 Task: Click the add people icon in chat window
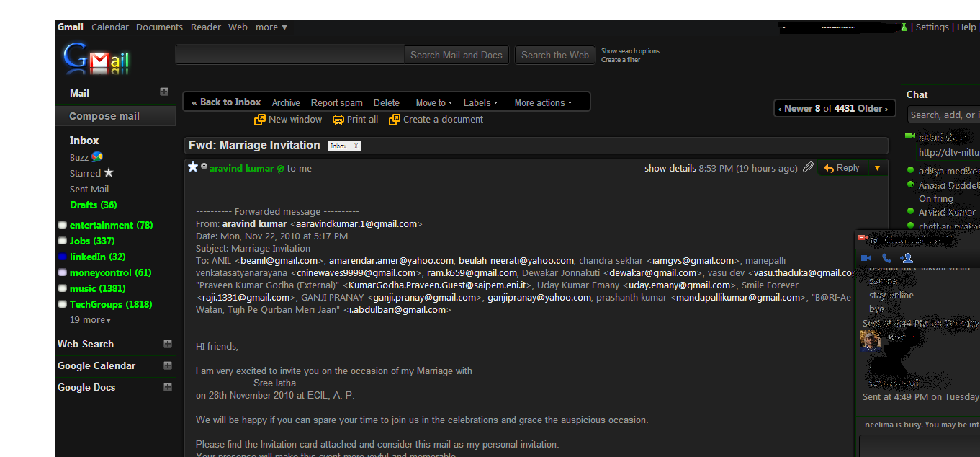(907, 257)
